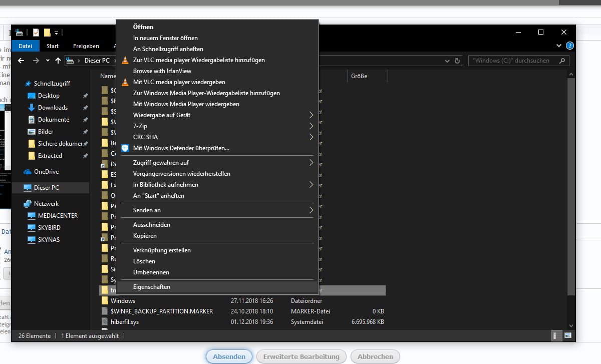This screenshot has height=364, width=601.
Task: Click the magnifier icon in the search box
Action: (x=562, y=61)
